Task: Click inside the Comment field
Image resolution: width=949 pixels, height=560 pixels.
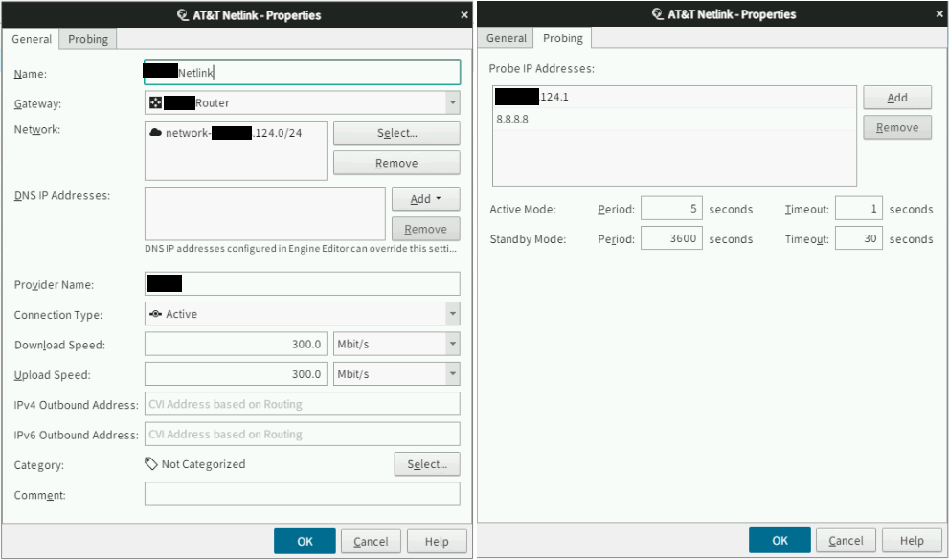Action: tap(300, 493)
